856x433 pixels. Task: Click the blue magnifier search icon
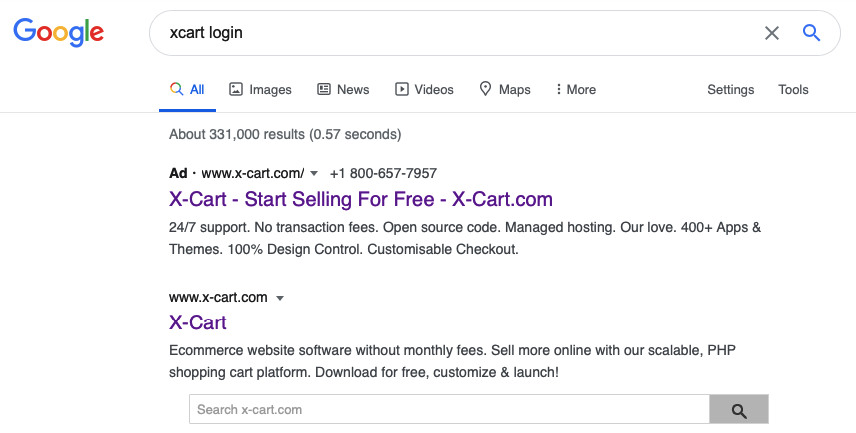click(811, 33)
